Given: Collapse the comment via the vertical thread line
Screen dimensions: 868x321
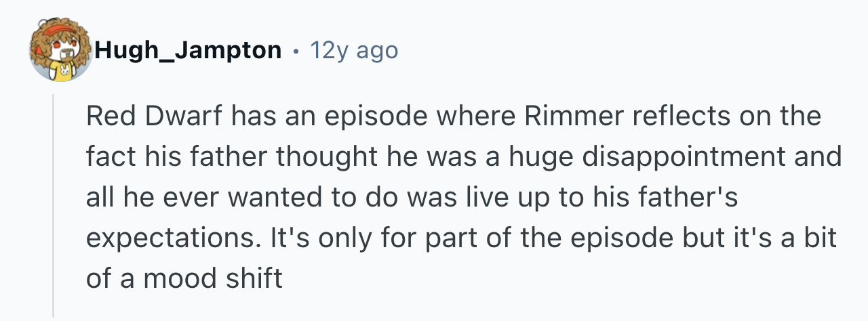Looking at the screenshot, I should coord(54,203).
